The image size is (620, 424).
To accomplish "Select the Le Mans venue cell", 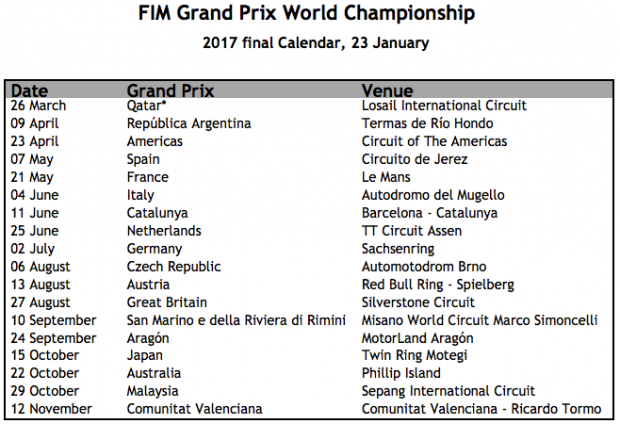I will click(x=386, y=177).
